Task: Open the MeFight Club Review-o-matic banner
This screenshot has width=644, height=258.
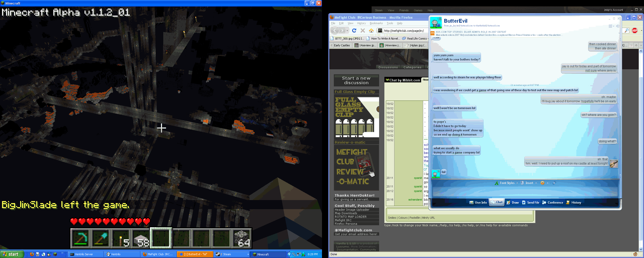Action: [356, 167]
